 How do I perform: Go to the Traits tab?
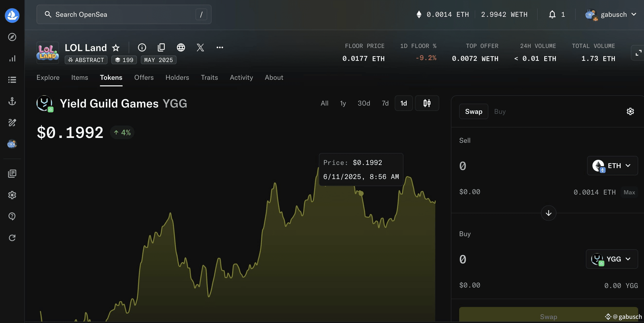tap(209, 78)
